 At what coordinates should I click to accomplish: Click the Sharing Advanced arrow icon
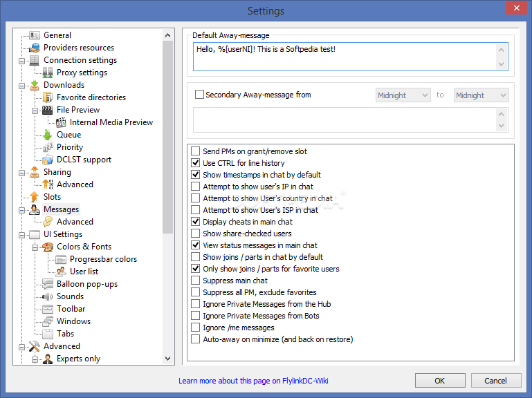click(48, 184)
